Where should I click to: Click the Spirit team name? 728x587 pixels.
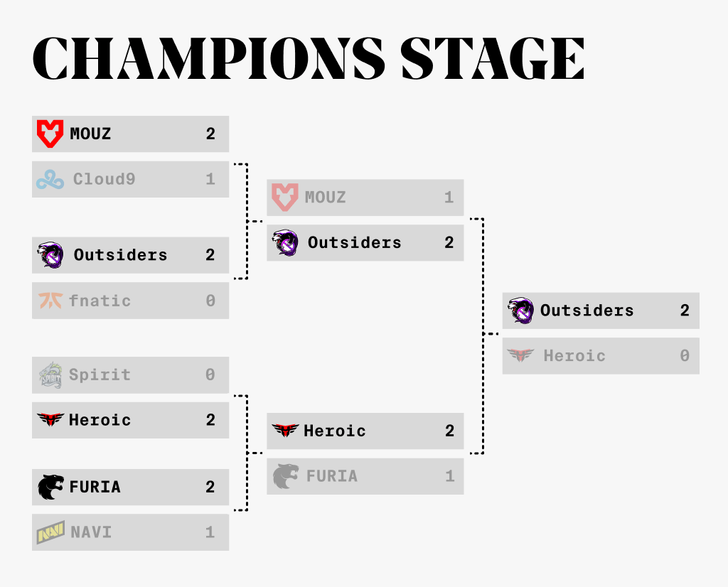(x=100, y=375)
